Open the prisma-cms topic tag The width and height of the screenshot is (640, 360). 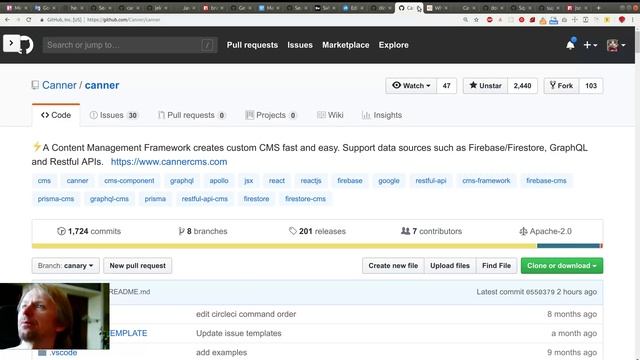coord(56,199)
